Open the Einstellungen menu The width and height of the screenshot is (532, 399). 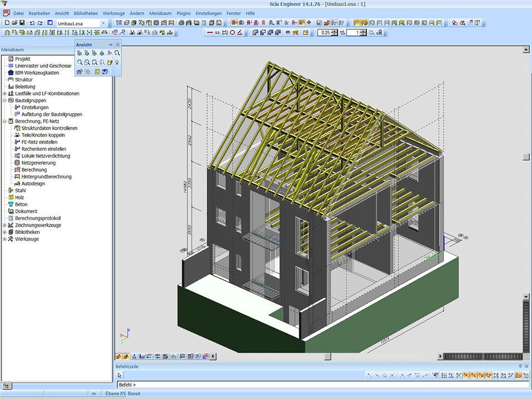(208, 13)
